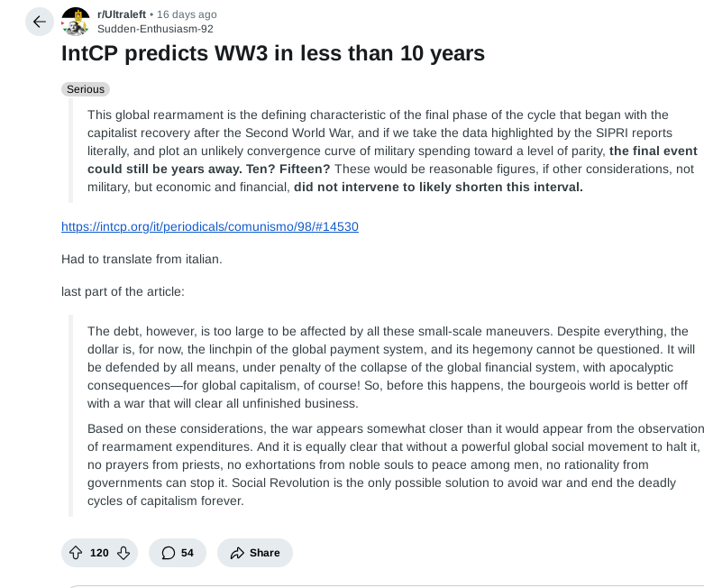Click the back arrow button
The image size is (704, 588).
(x=40, y=22)
